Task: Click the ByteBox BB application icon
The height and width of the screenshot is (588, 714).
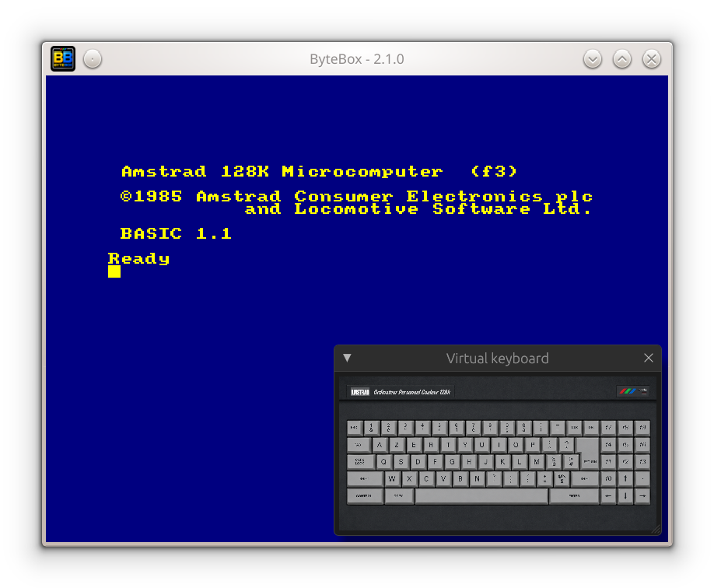Action: pyautogui.click(x=63, y=59)
